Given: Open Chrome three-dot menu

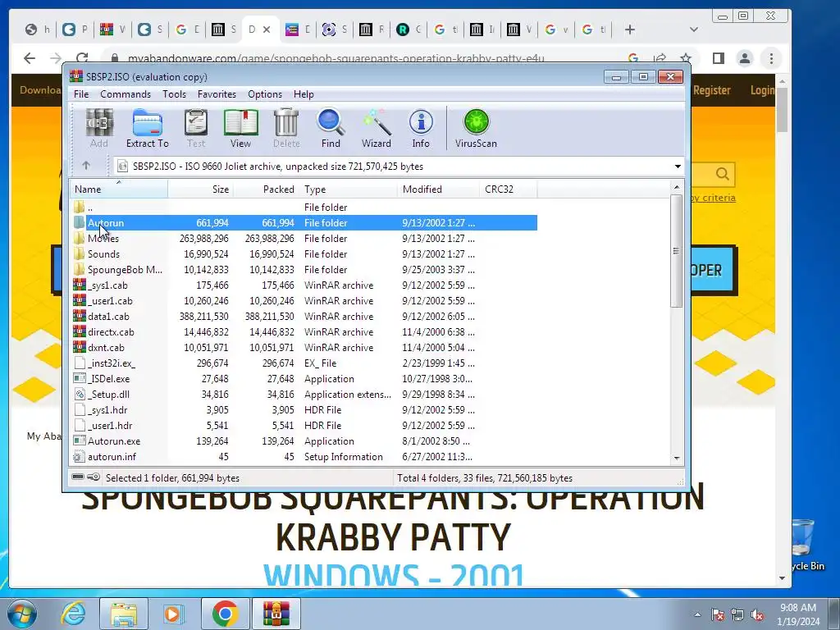Looking at the screenshot, I should coord(771,58).
